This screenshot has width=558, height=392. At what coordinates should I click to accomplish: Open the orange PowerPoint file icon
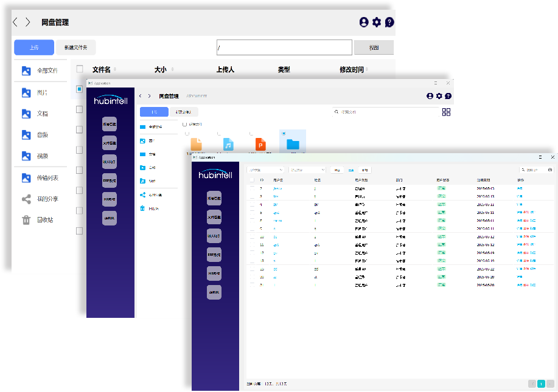pyautogui.click(x=260, y=145)
